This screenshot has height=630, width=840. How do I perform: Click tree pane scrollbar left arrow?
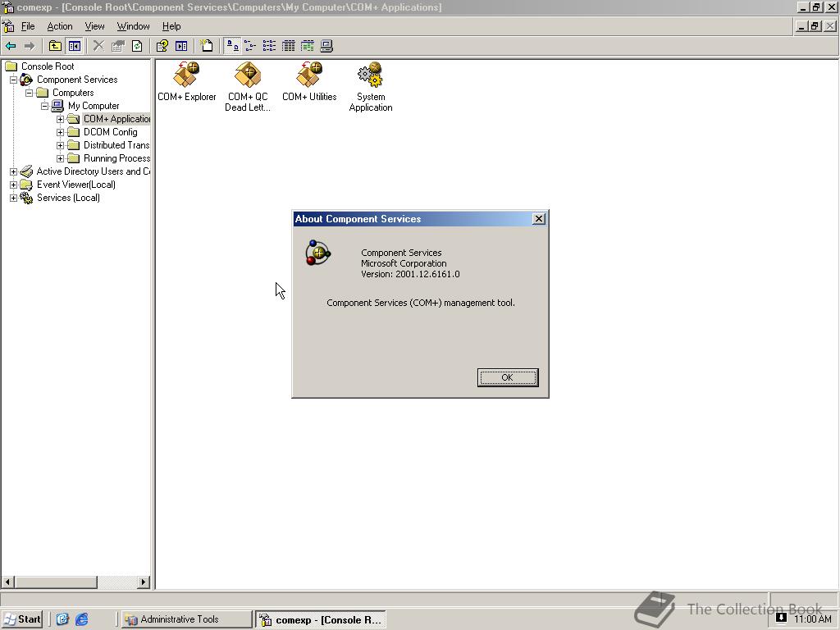(8, 582)
